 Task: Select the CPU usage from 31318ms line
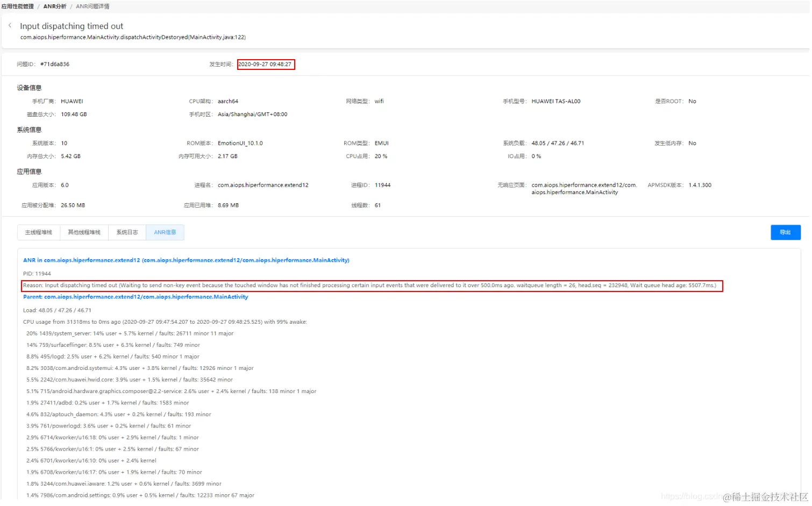coord(165,322)
